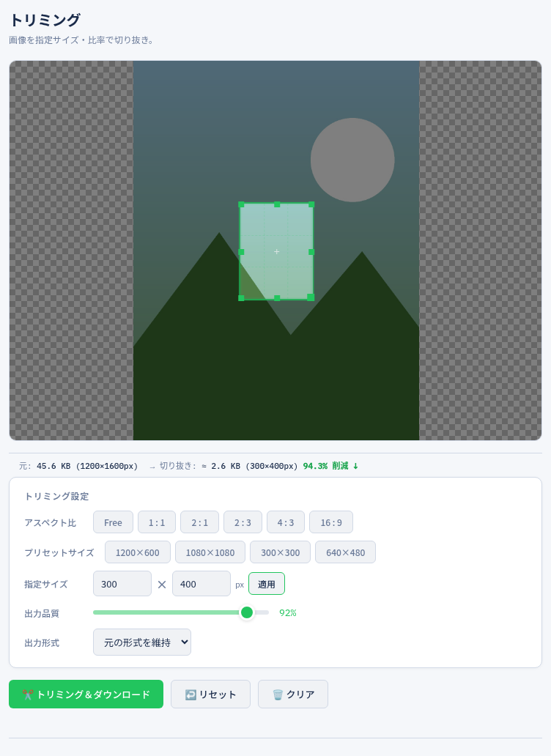Select the Free aspect ratio button
Screen dimensions: 551x756
[113, 522]
